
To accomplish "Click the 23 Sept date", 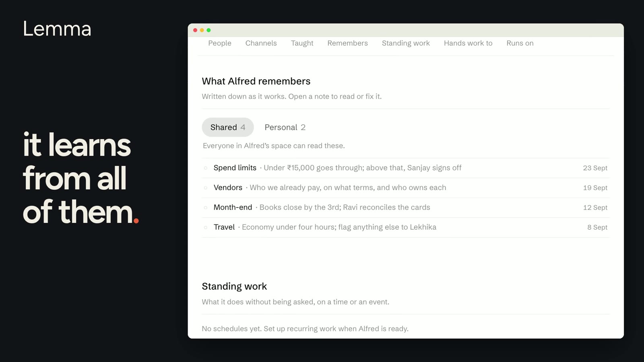I will pos(595,168).
